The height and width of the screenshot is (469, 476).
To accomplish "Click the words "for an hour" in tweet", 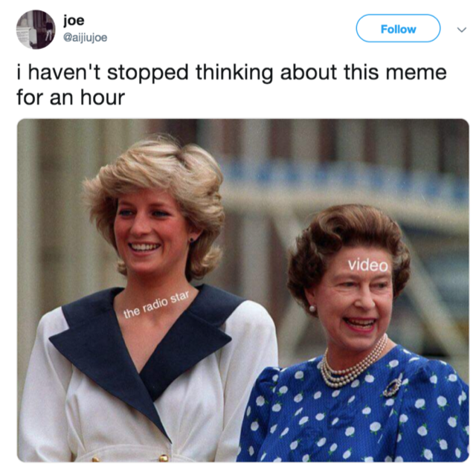I will [x=71, y=97].
